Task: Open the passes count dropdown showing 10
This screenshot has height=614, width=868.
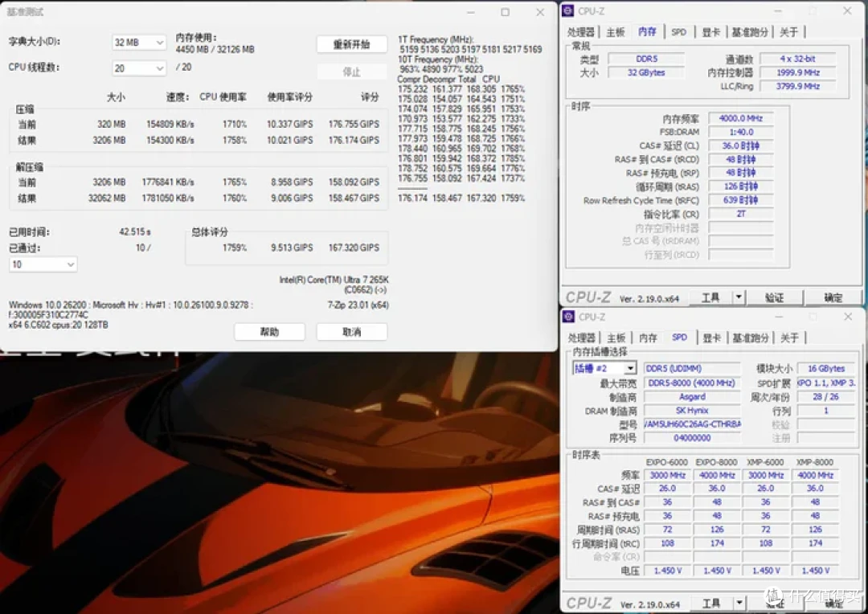Action: (43, 264)
